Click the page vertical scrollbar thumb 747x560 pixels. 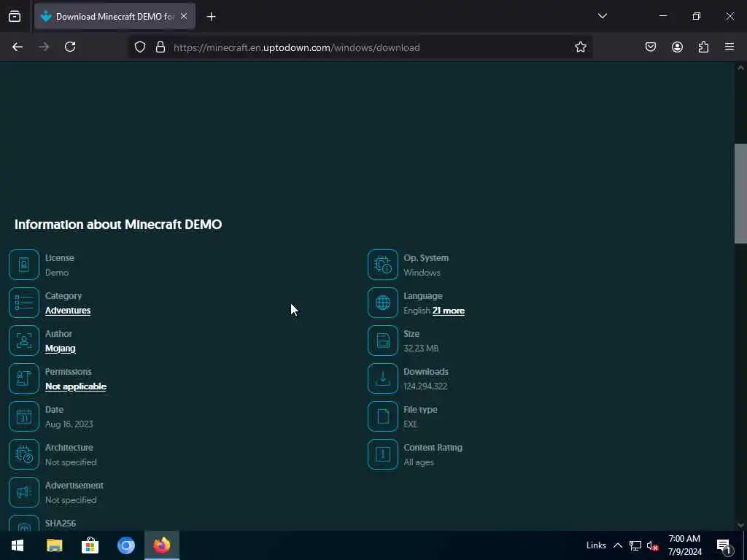(740, 193)
